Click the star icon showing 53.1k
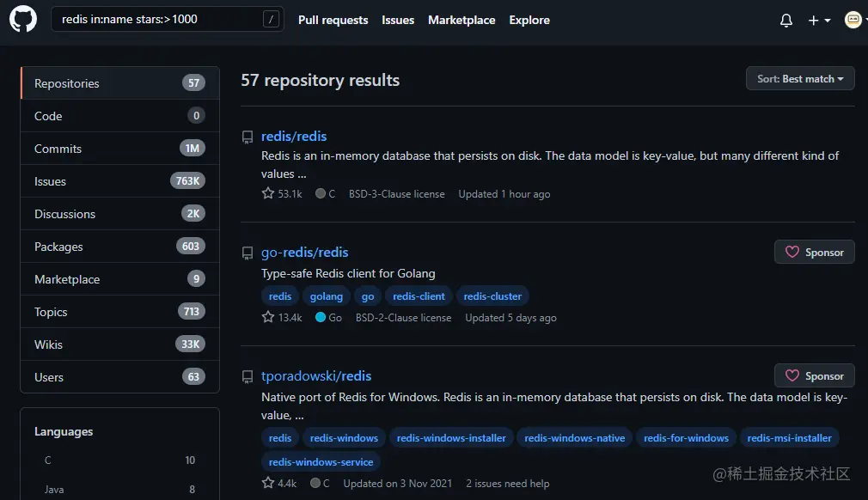This screenshot has height=500, width=868. click(268, 193)
